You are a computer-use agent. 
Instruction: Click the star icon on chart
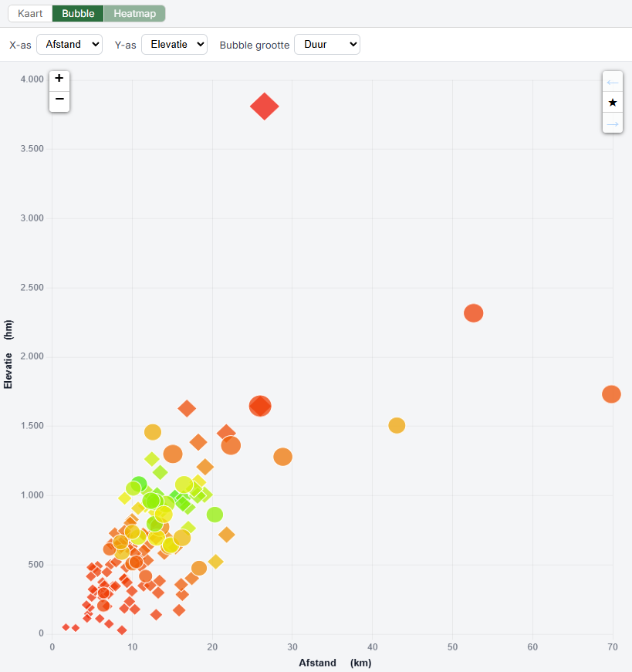coord(612,103)
